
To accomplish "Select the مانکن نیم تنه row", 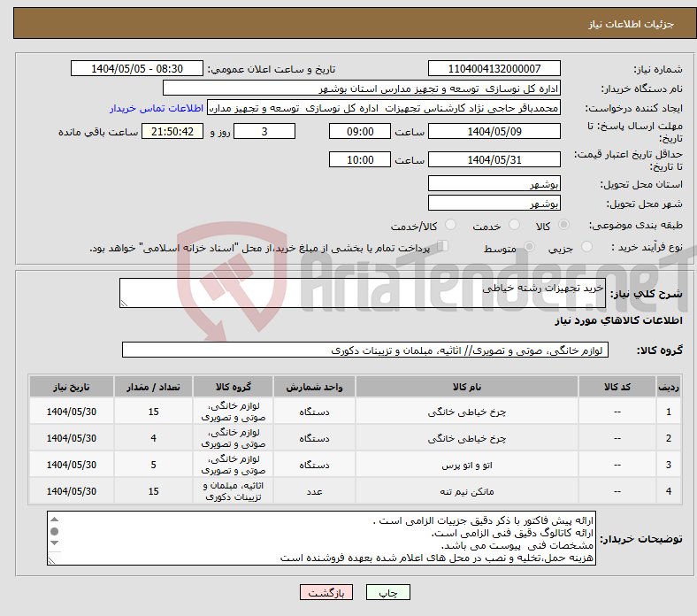I will coord(466,491).
